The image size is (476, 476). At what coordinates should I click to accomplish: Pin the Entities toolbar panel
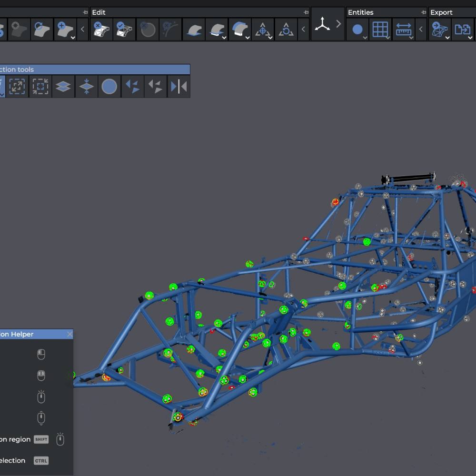424,12
